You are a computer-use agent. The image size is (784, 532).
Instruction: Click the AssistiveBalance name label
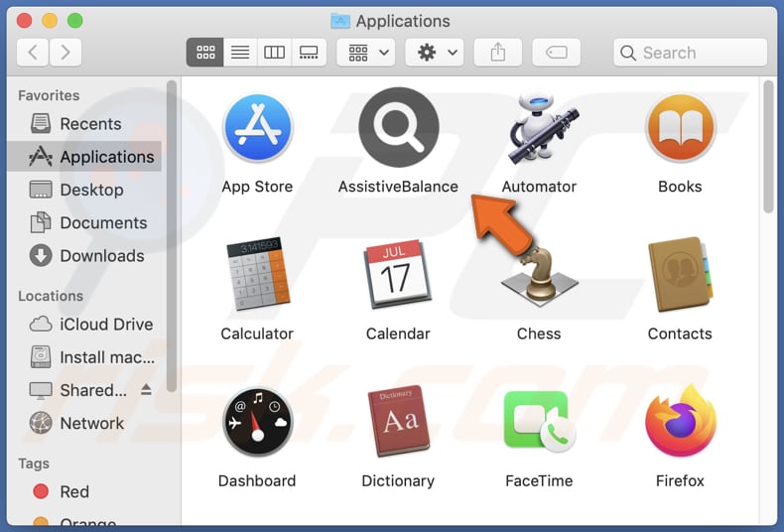click(399, 187)
